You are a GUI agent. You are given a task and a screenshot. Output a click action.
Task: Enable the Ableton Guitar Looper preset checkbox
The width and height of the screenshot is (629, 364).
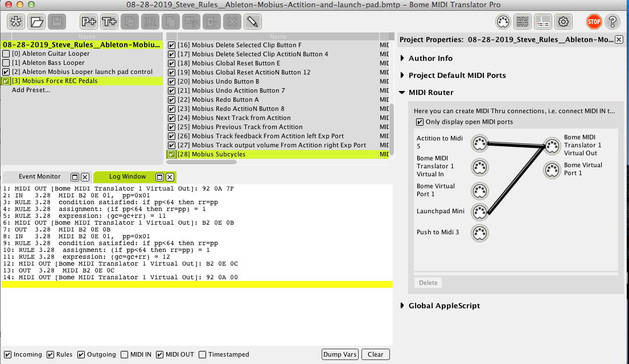point(6,53)
